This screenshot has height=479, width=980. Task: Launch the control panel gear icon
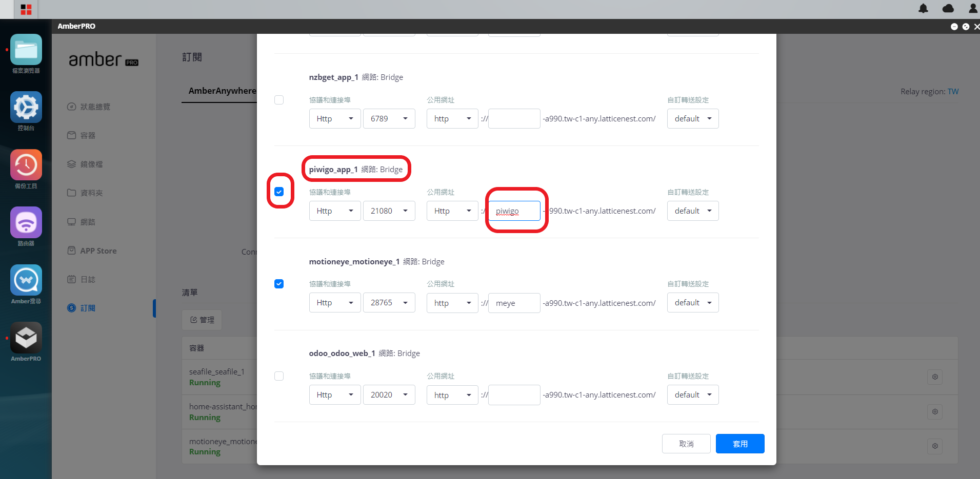point(26,107)
